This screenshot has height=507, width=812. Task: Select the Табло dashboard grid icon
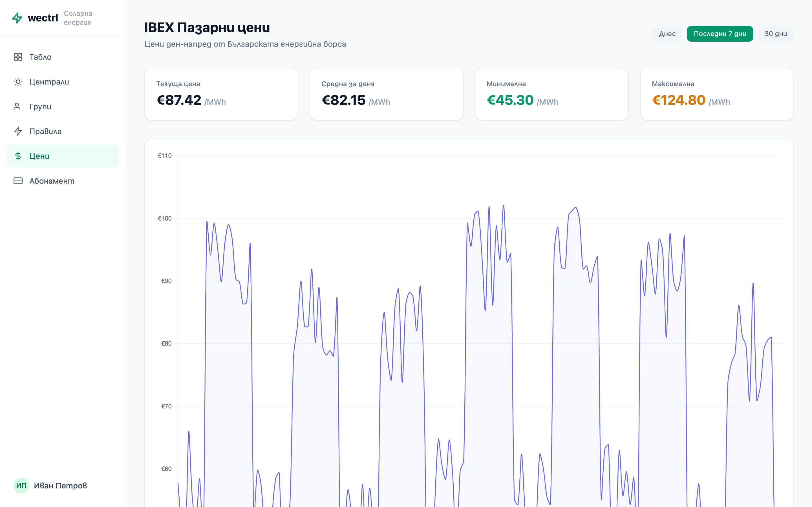coord(18,57)
